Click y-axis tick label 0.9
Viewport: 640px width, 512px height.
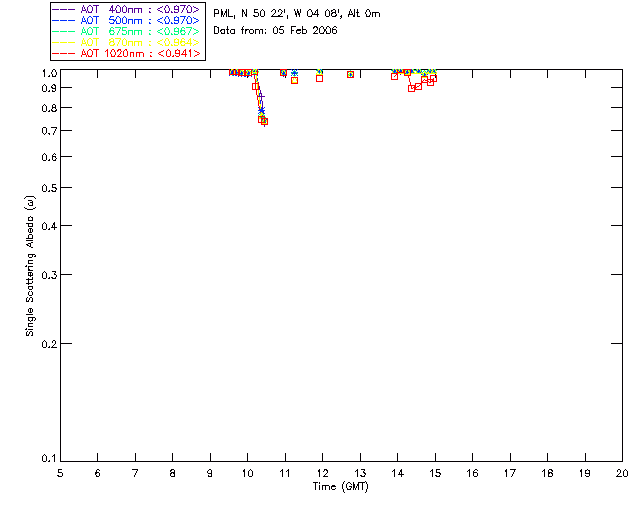pos(49,88)
